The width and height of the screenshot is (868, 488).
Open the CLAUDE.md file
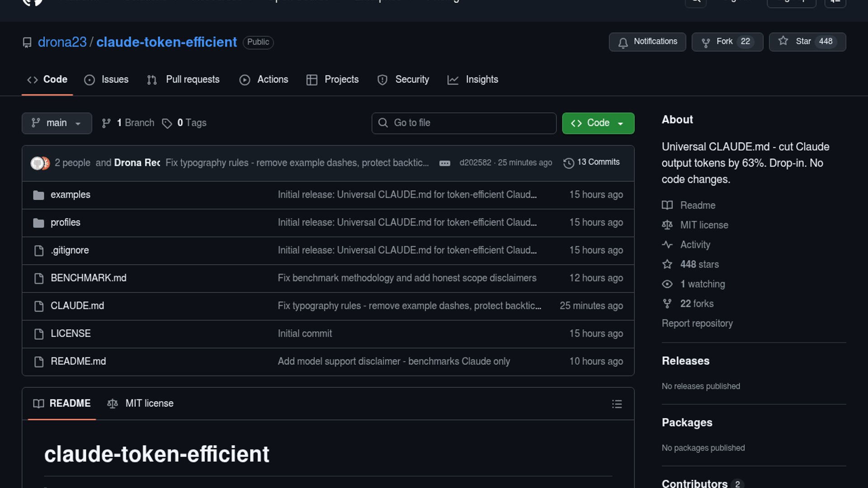pyautogui.click(x=77, y=306)
